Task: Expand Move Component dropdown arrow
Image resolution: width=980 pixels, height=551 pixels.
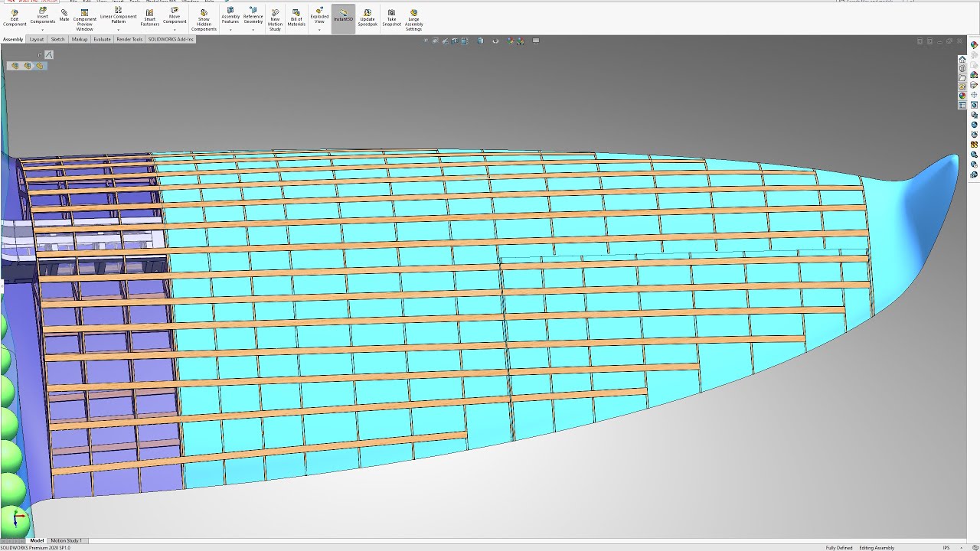Action: pos(175,30)
